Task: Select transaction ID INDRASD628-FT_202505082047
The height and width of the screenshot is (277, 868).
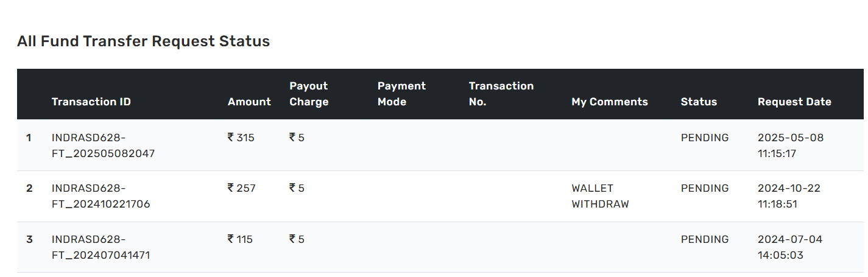Action: point(103,146)
